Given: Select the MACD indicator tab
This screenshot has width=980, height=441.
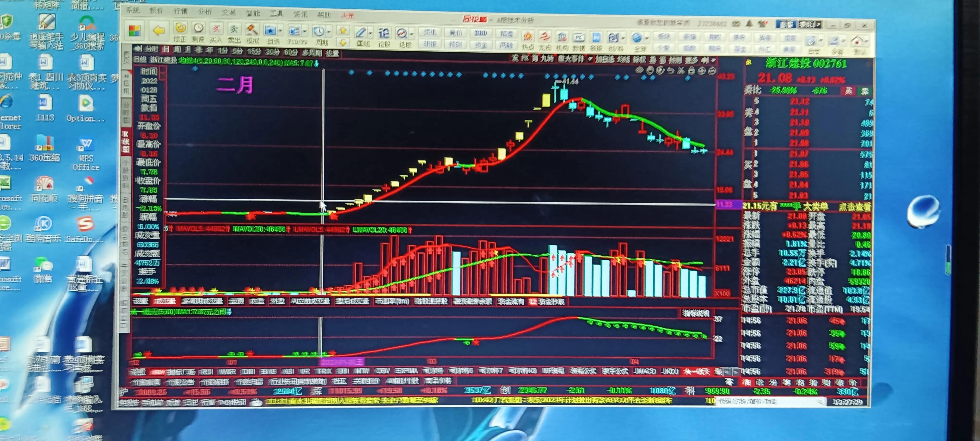Looking at the screenshot, I should click(646, 371).
